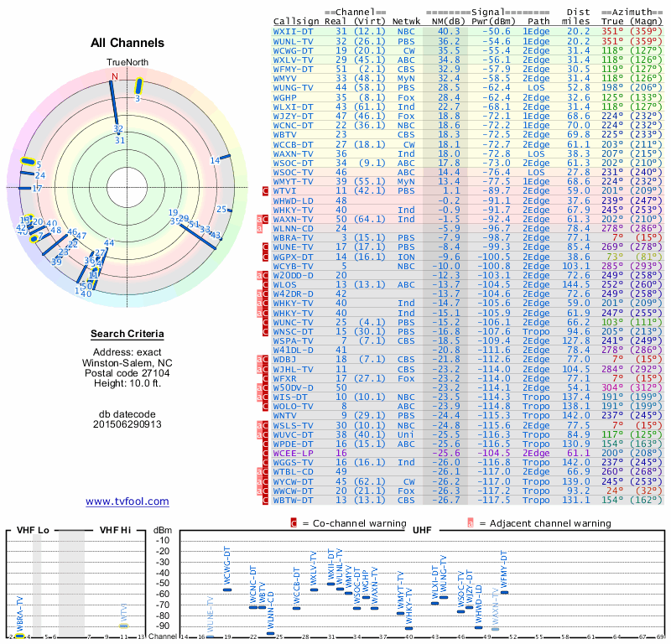Click the red N north marker on radar
The width and height of the screenshot is (671, 644).
pyautogui.click(x=115, y=76)
